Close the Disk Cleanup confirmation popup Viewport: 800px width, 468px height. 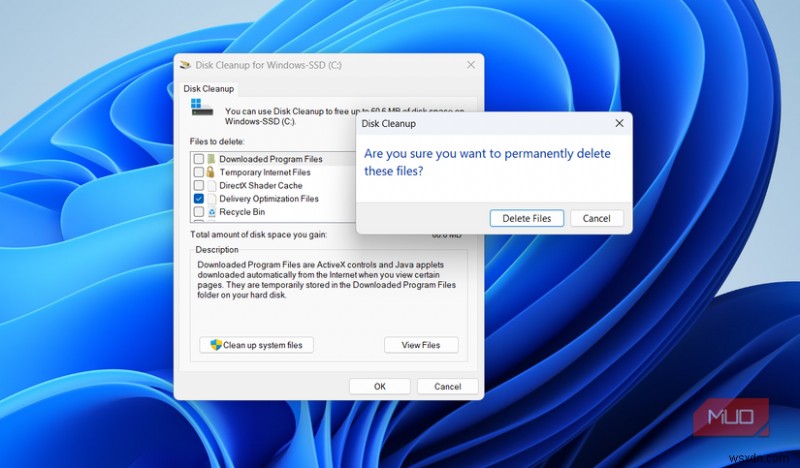click(x=619, y=123)
